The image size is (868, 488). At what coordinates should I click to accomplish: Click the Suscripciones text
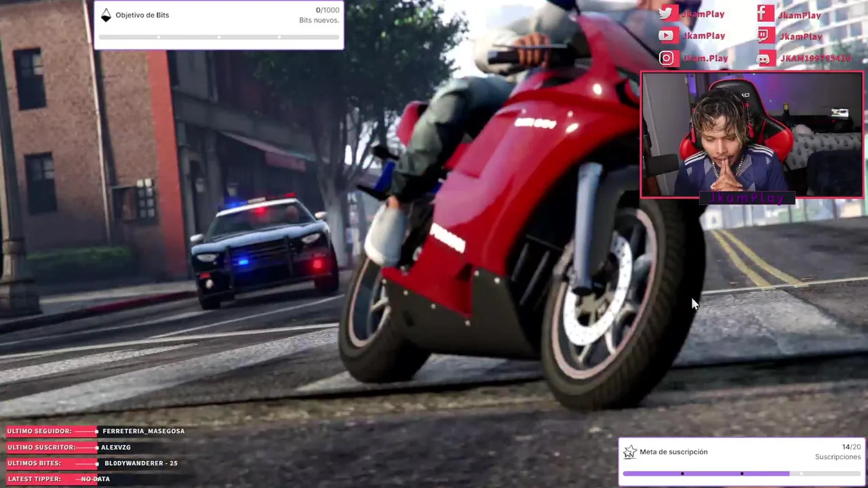click(x=838, y=457)
